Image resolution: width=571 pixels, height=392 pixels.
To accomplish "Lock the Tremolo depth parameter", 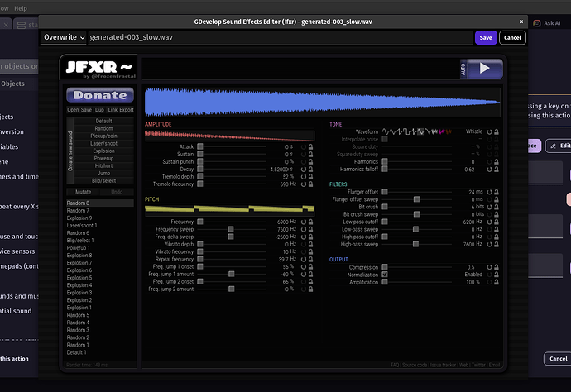I will [x=311, y=176].
